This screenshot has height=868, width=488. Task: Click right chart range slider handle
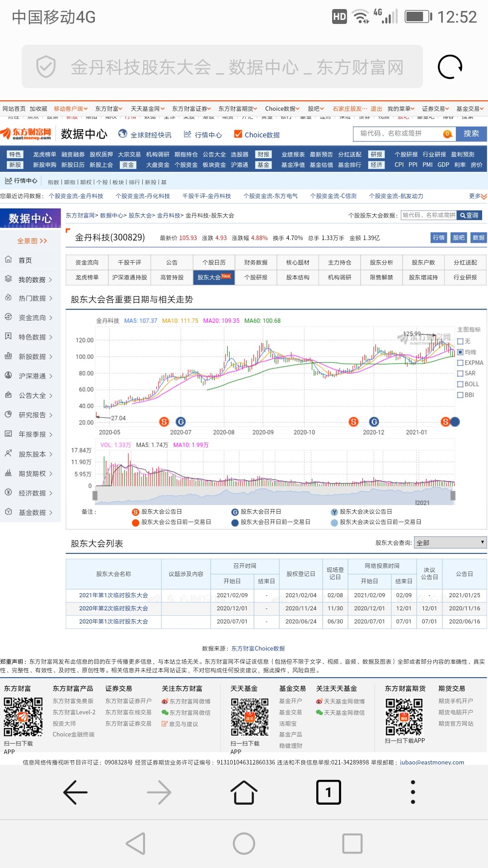453,495
